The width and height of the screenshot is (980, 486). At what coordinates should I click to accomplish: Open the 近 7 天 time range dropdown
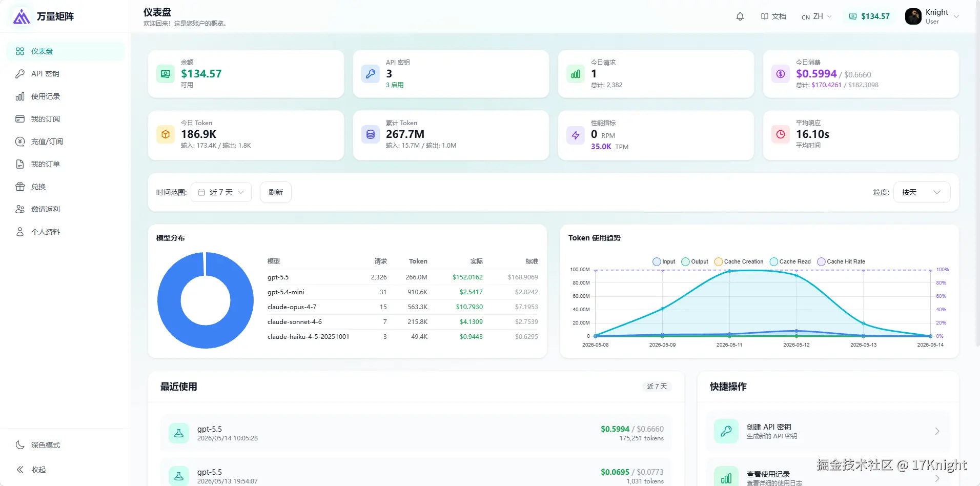(221, 192)
